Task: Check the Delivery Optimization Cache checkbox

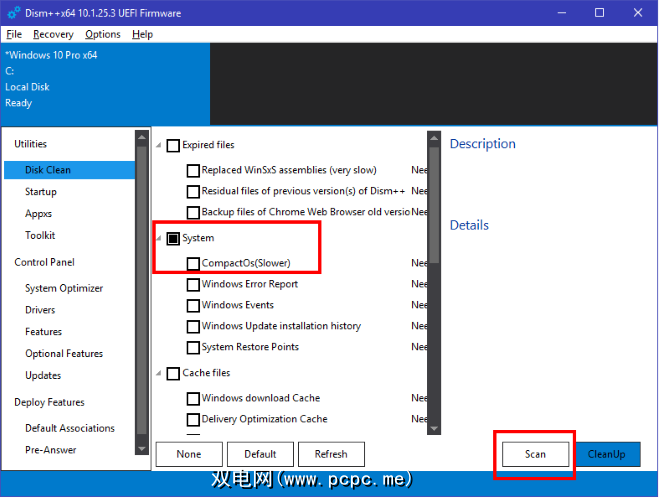Action: pos(193,420)
